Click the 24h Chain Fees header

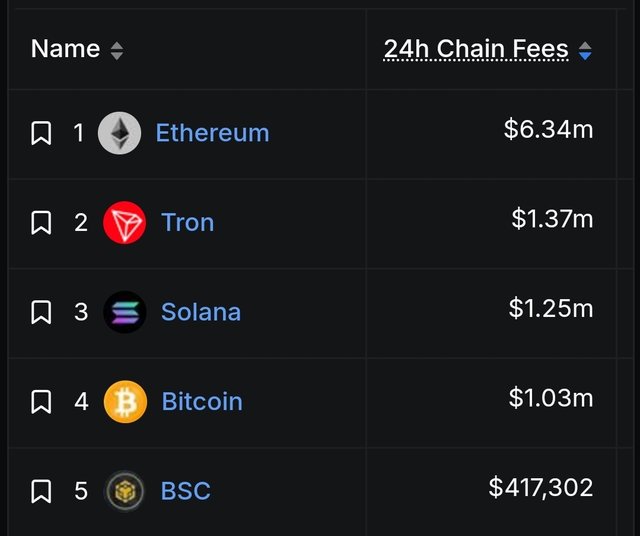tap(476, 49)
